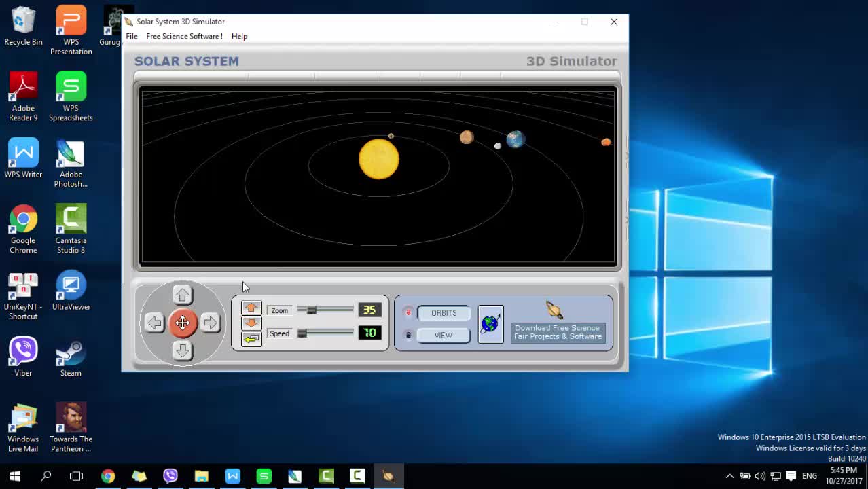Open Adobe Reader 9 desktop shortcut
Image resolution: width=868 pixels, height=489 pixels.
click(23, 96)
